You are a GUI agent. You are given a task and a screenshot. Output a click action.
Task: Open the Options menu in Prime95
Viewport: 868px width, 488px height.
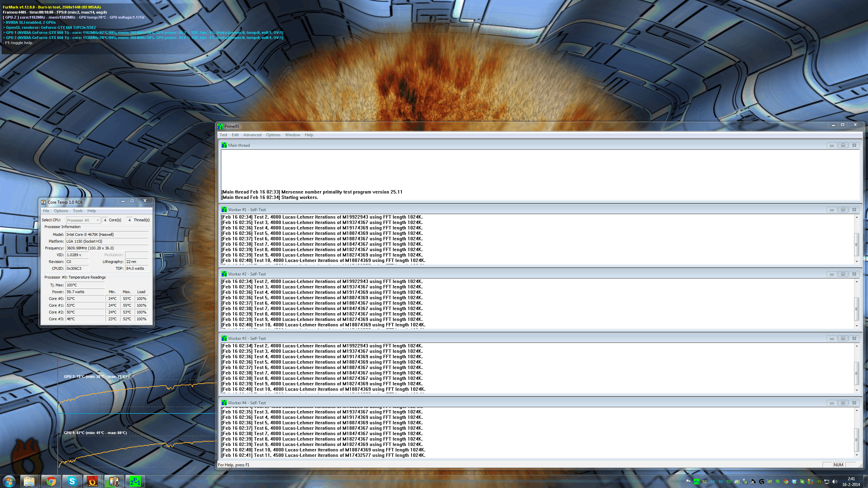click(273, 135)
